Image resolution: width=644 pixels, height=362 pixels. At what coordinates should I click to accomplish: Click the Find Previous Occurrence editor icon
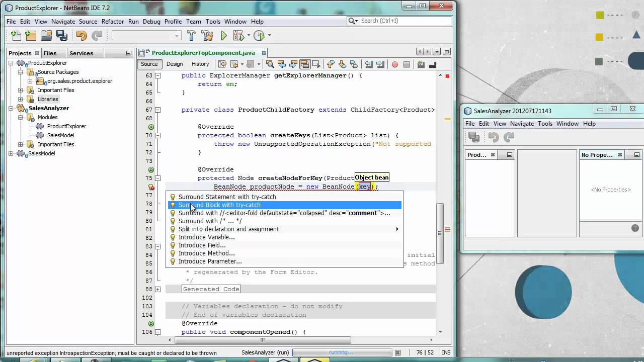pos(282,64)
